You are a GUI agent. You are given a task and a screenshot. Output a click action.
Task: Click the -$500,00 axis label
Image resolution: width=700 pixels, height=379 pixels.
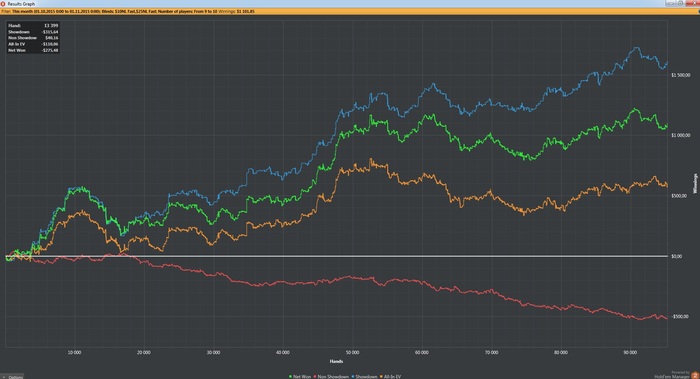point(679,317)
